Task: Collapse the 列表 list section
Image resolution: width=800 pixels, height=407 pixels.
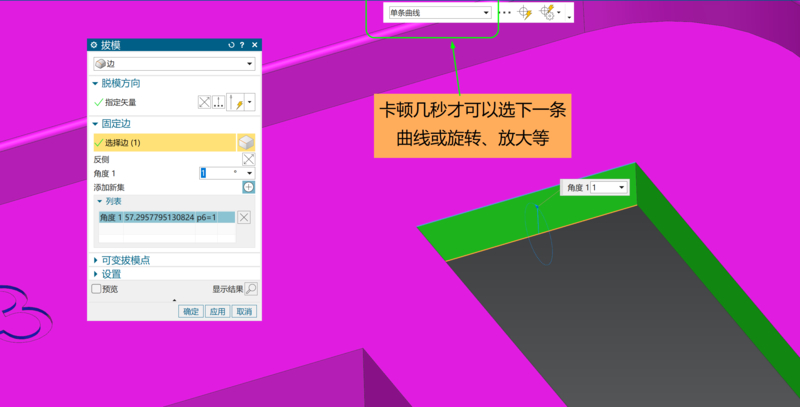Action: [x=99, y=201]
